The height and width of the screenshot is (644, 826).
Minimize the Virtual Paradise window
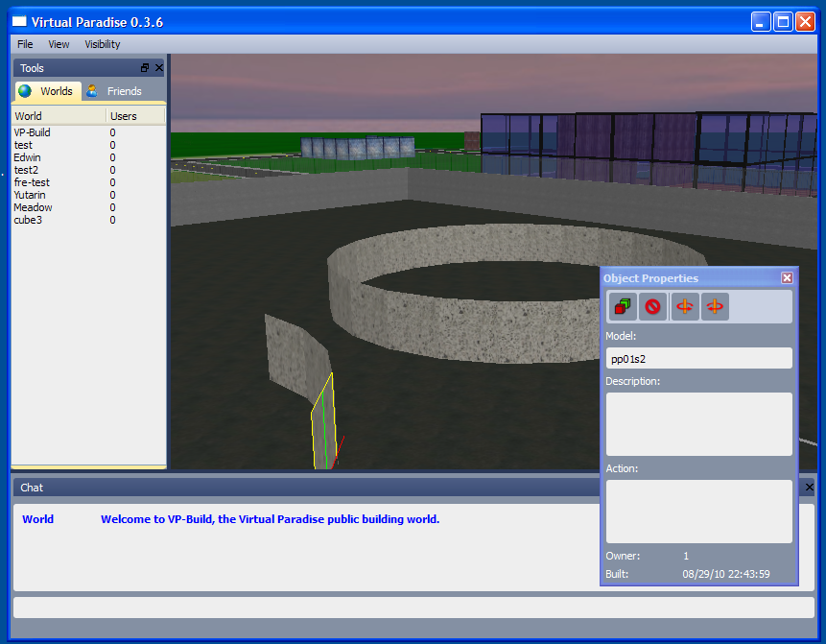pos(761,22)
